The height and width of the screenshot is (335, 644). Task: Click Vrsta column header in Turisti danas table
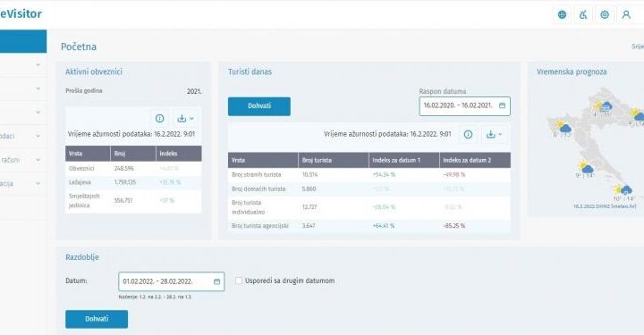(x=263, y=160)
